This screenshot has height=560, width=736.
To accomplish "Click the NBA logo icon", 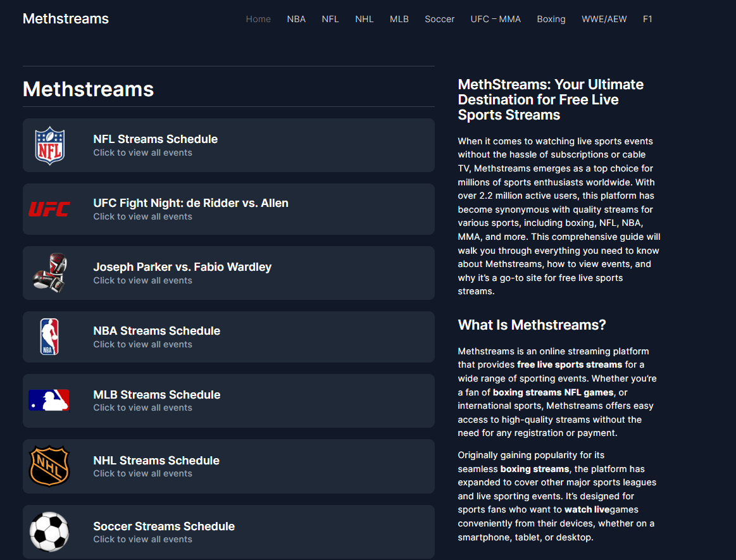I will pyautogui.click(x=49, y=337).
